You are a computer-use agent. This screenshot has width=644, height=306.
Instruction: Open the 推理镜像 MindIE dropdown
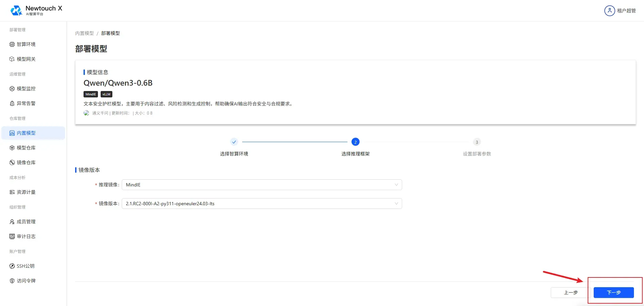tap(262, 185)
